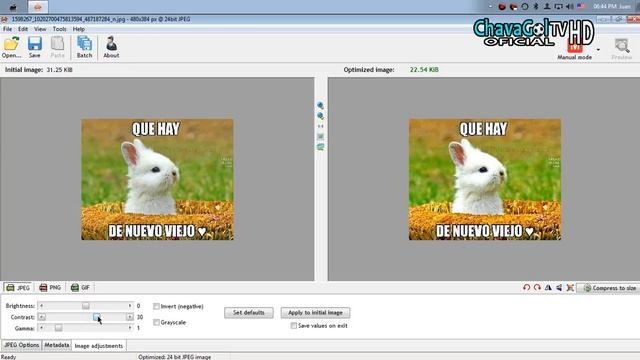Click the fit-to-window icon in divider
This screenshot has height=360, width=640.
point(320,136)
